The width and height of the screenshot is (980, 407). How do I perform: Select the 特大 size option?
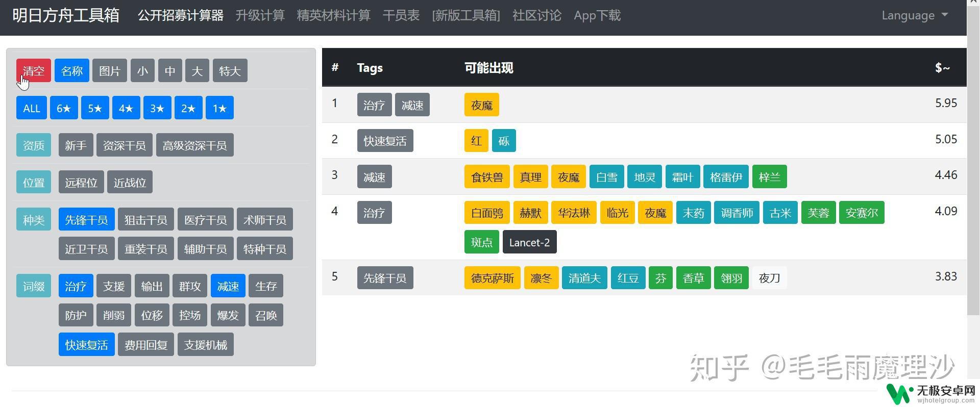(x=230, y=70)
